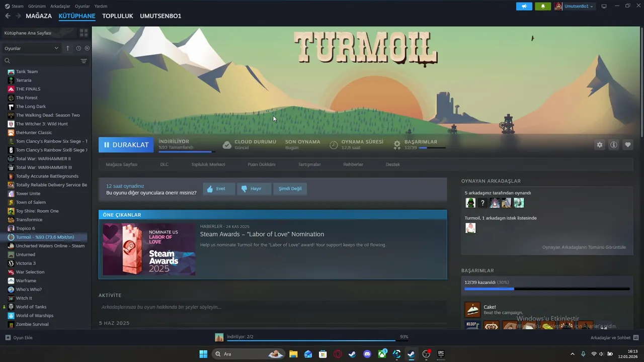Open Oynayan Arkadaşların Tümünü Görüntüle
Image resolution: width=644 pixels, height=362 pixels.
584,247
